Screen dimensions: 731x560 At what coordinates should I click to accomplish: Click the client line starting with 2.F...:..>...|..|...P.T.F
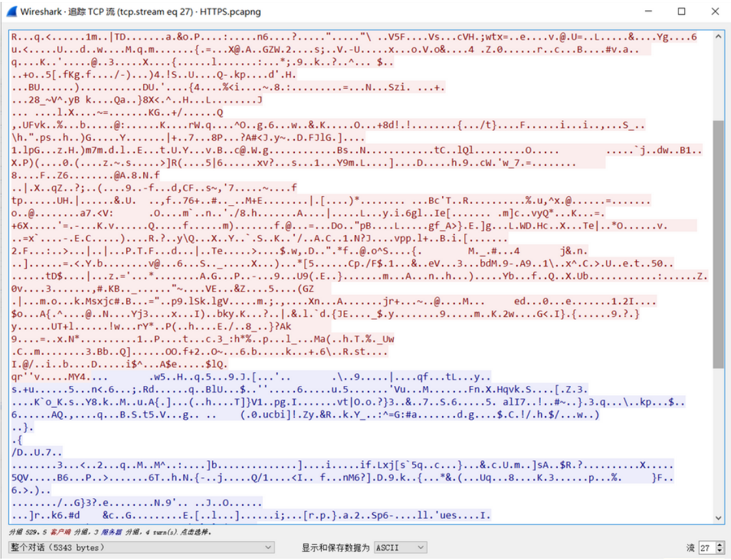pyautogui.click(x=299, y=251)
